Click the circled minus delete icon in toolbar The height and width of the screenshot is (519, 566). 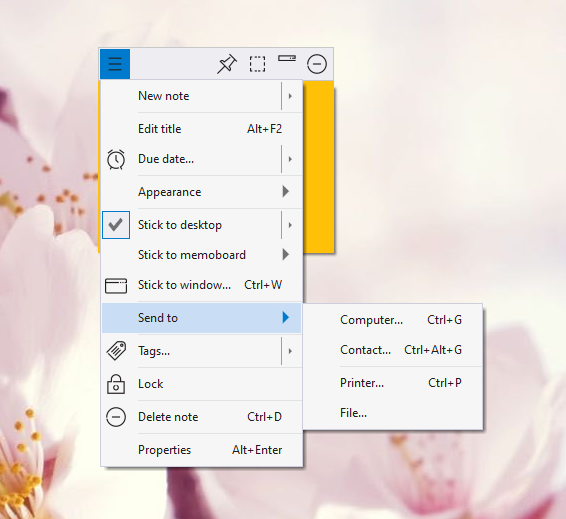[317, 64]
